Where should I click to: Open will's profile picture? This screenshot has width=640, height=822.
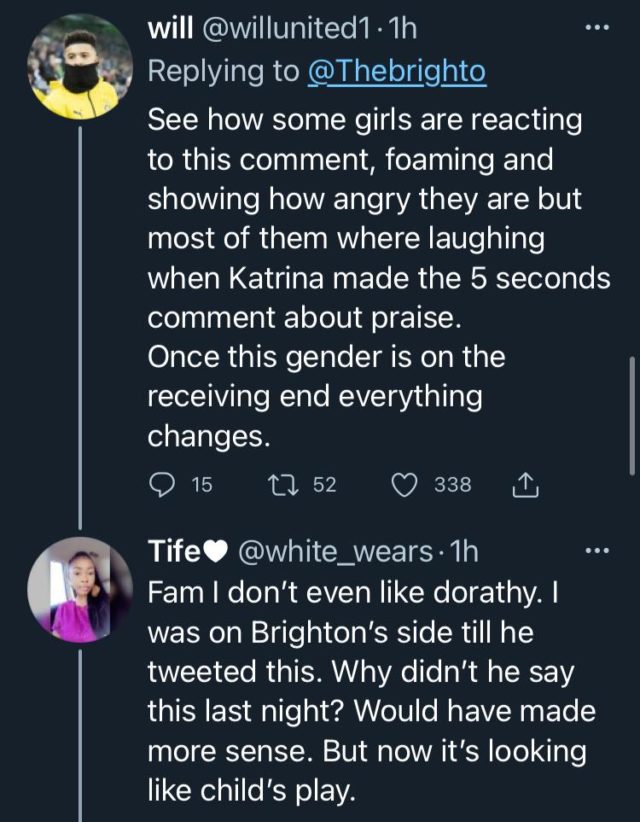(79, 67)
